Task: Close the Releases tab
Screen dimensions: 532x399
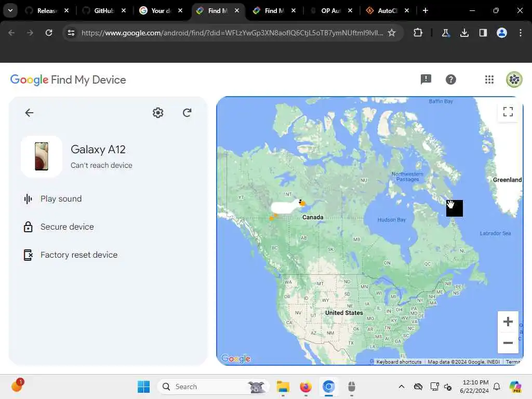Action: tap(66, 10)
